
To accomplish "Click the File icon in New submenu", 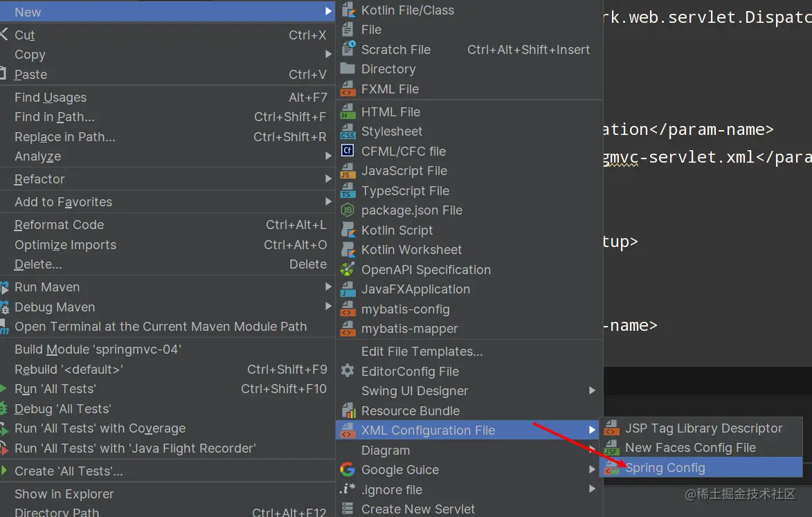I will coord(348,30).
